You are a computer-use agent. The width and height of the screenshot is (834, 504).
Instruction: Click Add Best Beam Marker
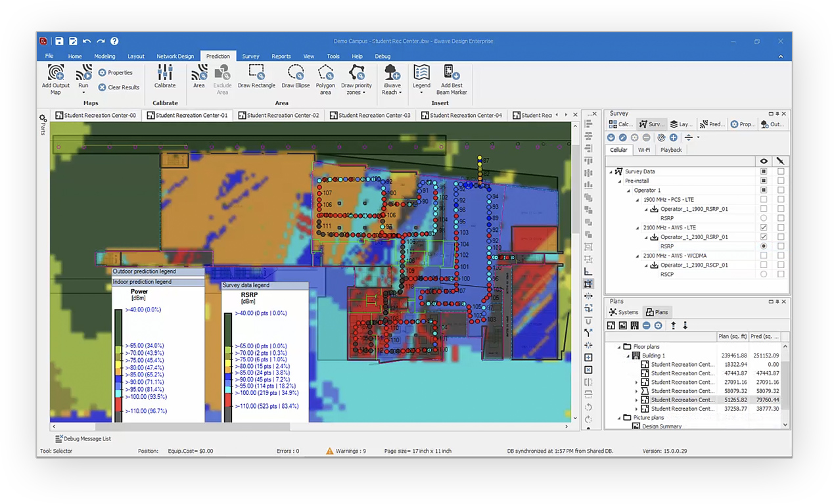point(452,80)
